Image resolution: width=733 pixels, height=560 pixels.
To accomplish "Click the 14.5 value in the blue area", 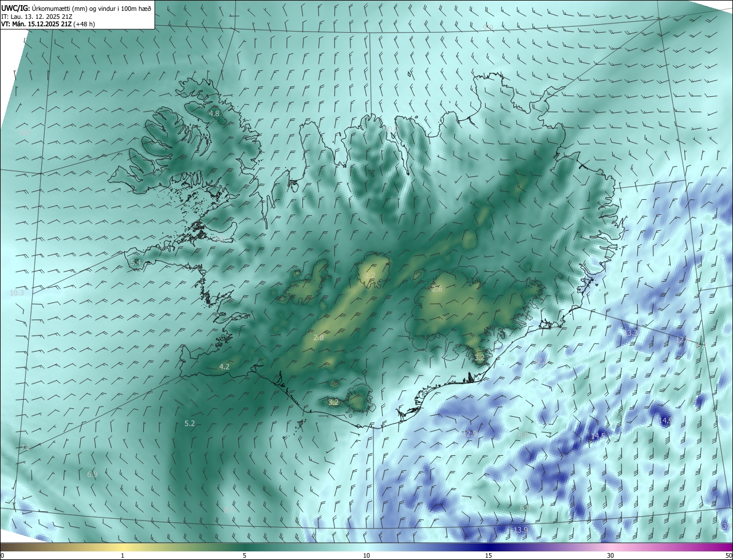I will click(597, 436).
